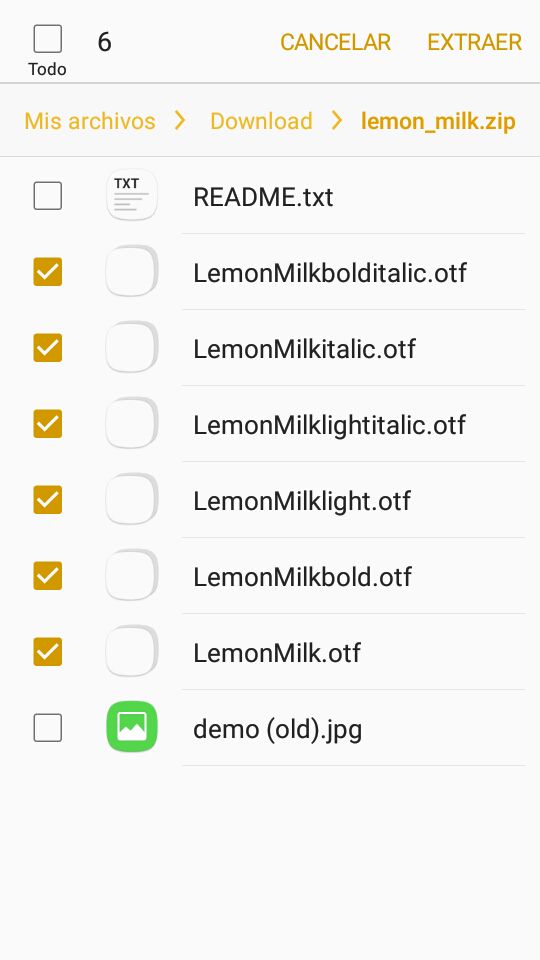Tap the CANCELAR button
540x960 pixels.
pyautogui.click(x=336, y=42)
